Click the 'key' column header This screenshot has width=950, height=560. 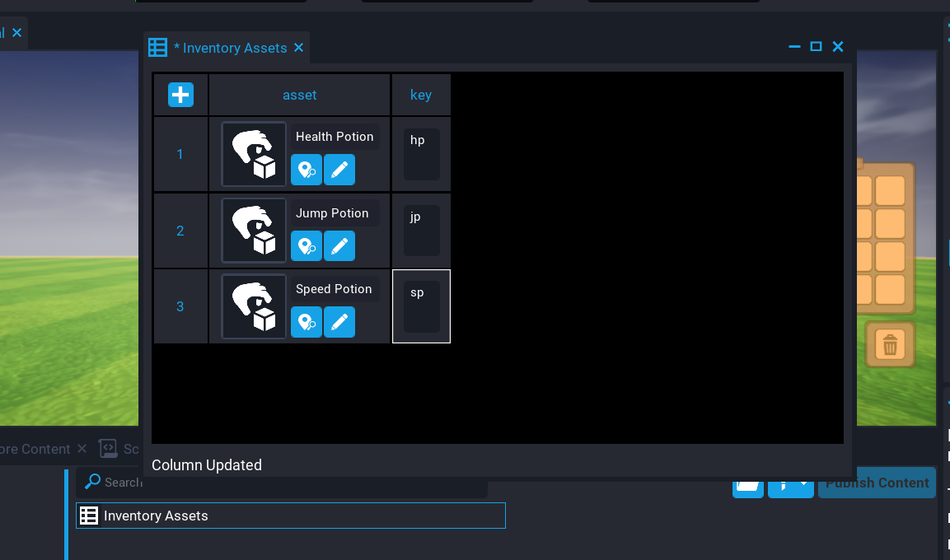[x=421, y=95]
